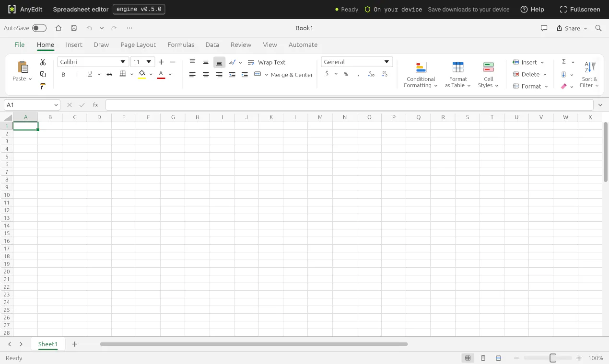Add a new sheet with plus icon
609x364 pixels.
[x=74, y=344]
